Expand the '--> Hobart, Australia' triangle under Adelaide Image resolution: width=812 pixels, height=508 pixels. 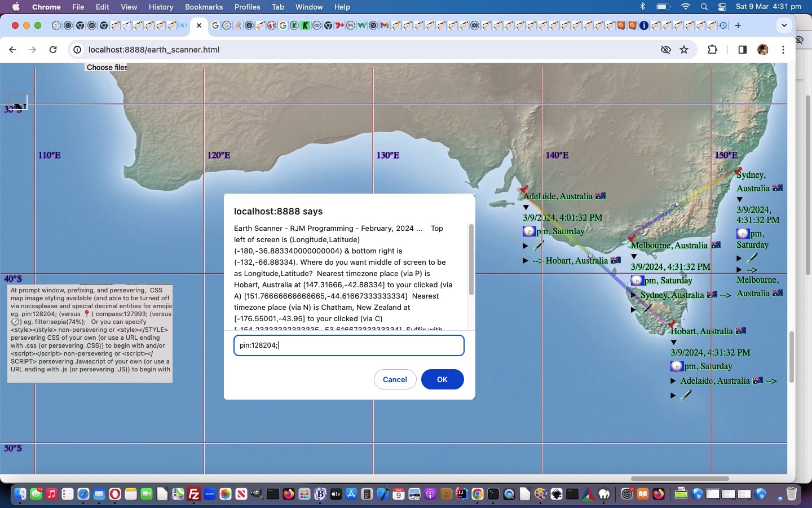[526, 261]
